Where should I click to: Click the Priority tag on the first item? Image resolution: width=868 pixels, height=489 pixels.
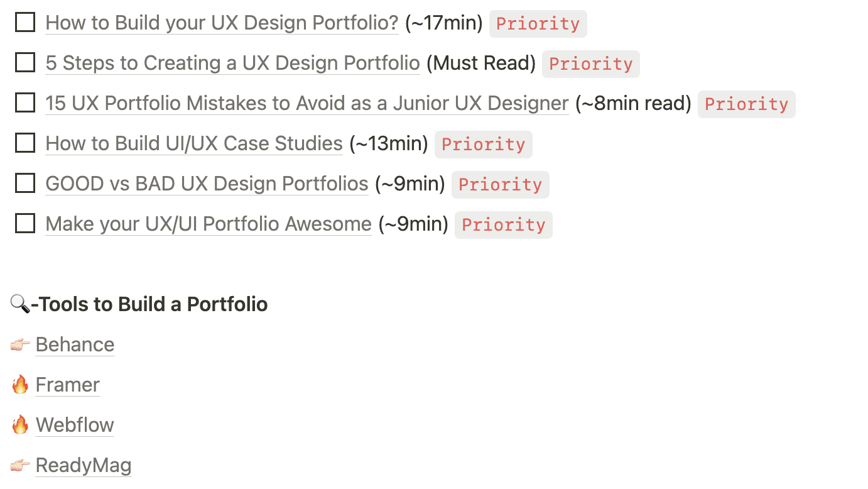tap(538, 23)
